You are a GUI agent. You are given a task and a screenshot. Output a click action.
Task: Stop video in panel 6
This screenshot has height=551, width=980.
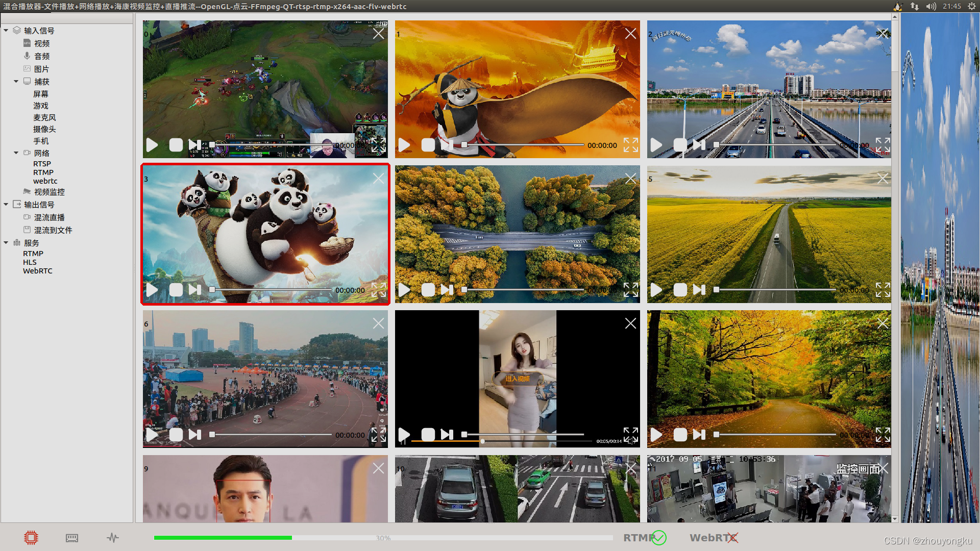click(x=176, y=435)
